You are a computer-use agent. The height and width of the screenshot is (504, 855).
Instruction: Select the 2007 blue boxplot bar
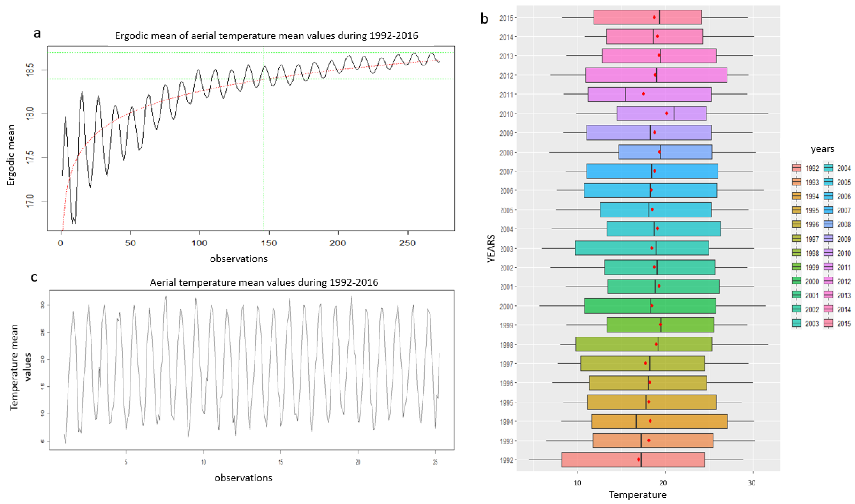pyautogui.click(x=652, y=171)
